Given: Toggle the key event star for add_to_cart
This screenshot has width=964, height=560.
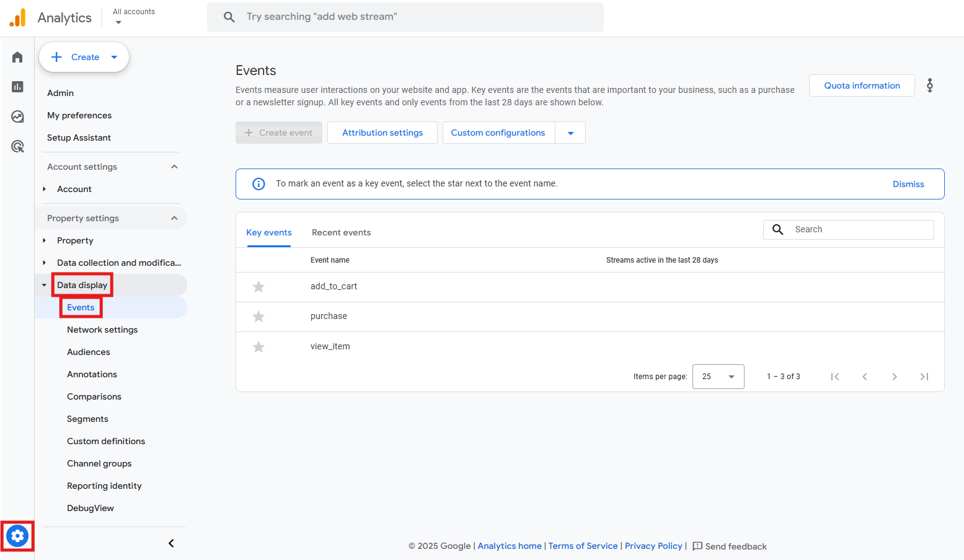Looking at the screenshot, I should tap(259, 286).
